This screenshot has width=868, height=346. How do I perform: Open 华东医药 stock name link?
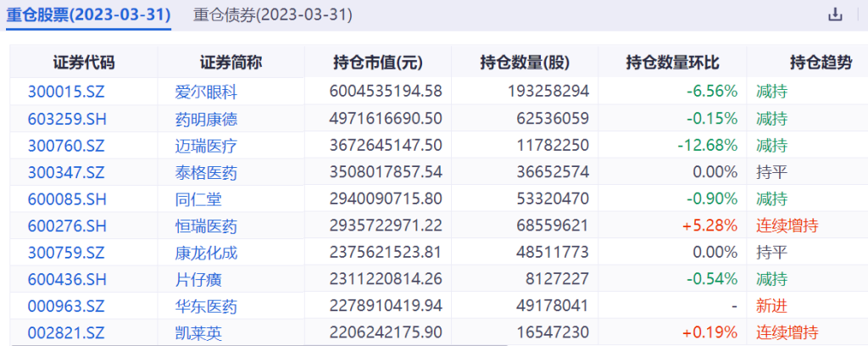pos(205,306)
